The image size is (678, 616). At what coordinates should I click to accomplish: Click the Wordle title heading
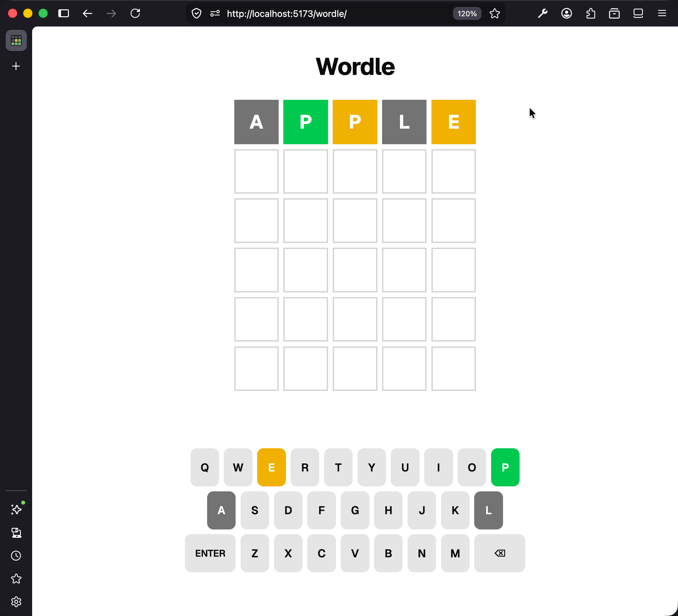[x=355, y=66]
